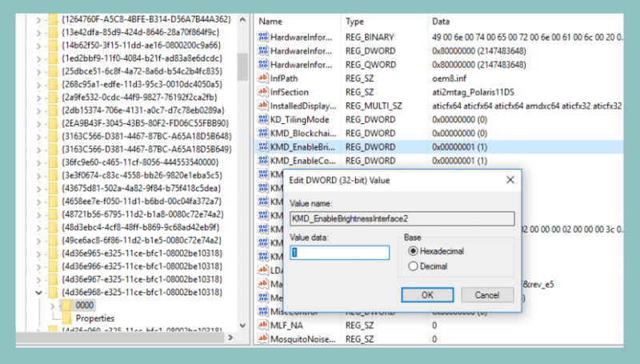The image size is (640, 364).
Task: Confirm the DWORD edit with OK
Action: pyautogui.click(x=427, y=294)
